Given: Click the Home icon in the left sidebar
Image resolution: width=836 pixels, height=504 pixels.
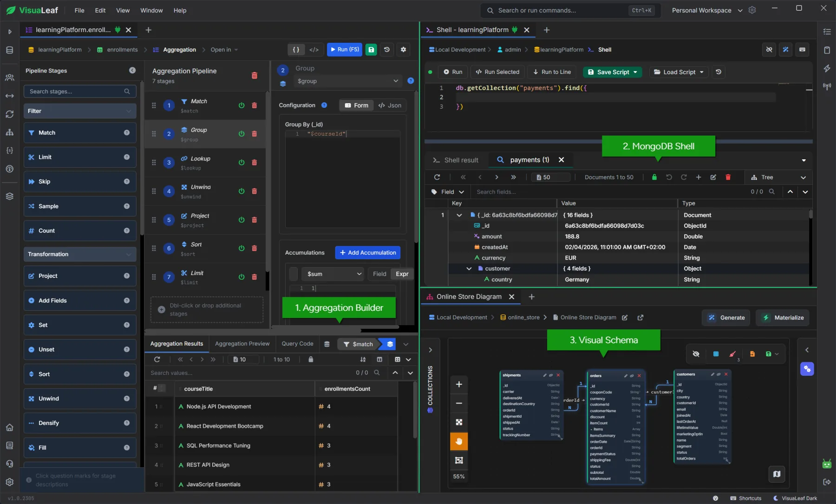Looking at the screenshot, I should tap(9, 427).
